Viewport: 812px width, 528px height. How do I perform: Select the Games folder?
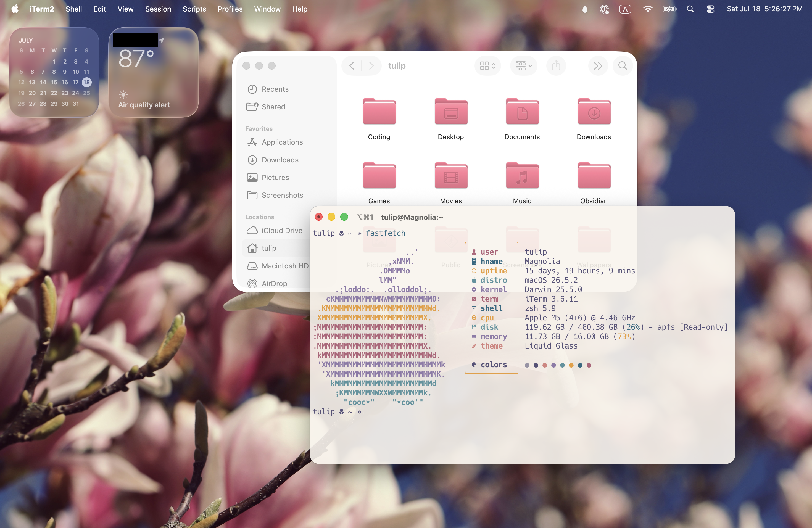[x=379, y=175]
